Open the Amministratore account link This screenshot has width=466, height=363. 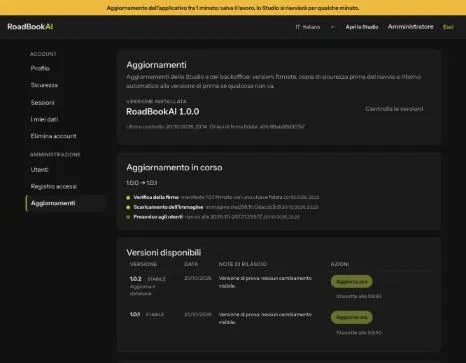[410, 27]
